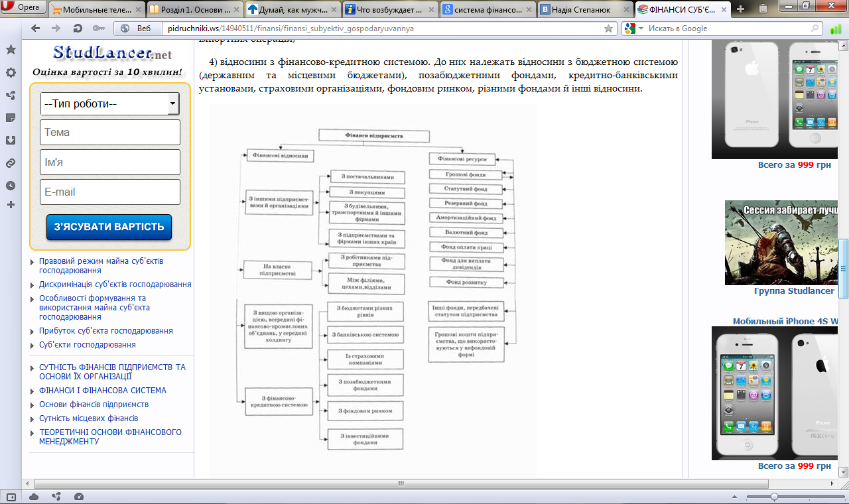
Task: Open the Downloads panel icon in sidebar
Action: coord(11,141)
